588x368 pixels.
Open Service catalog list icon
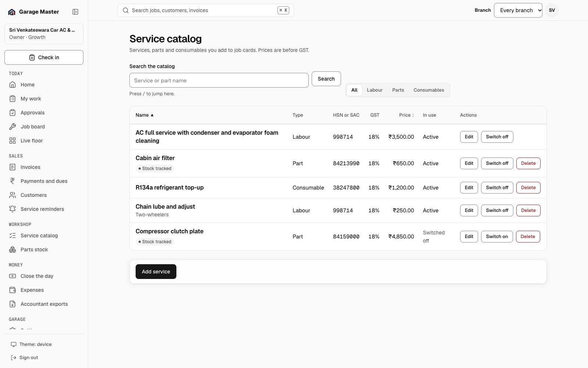point(12,236)
